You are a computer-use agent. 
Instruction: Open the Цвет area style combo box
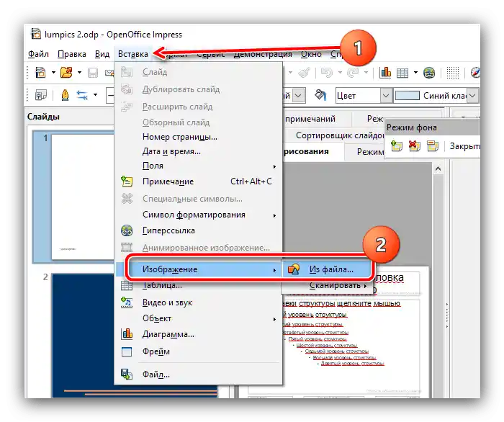364,96
